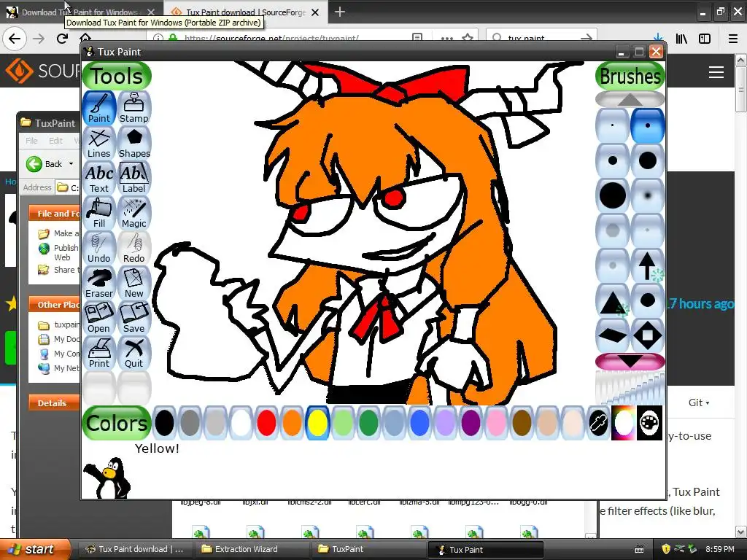Adjust the brush spacing slider
The width and height of the screenshot is (747, 560).
click(x=630, y=387)
